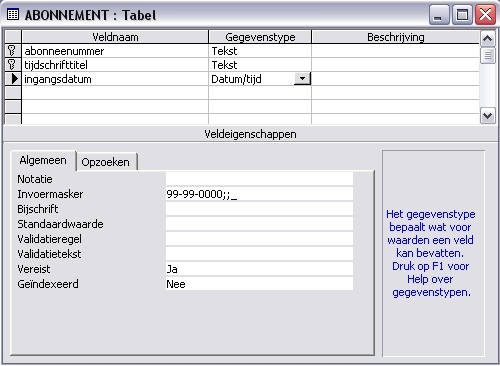Image resolution: width=500 pixels, height=366 pixels.
Task: Click the Invoermasker field with 99-99-0000
Action: (259, 194)
